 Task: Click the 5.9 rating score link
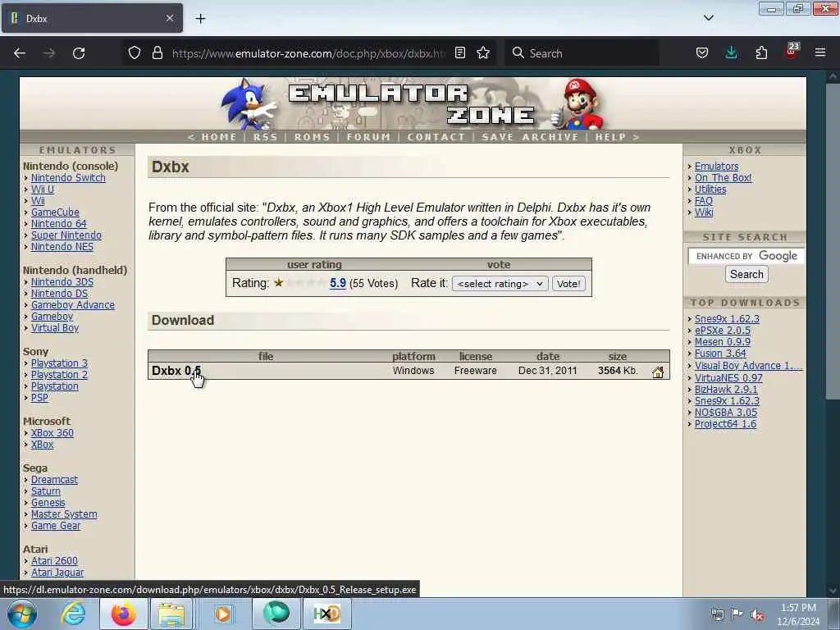click(337, 283)
